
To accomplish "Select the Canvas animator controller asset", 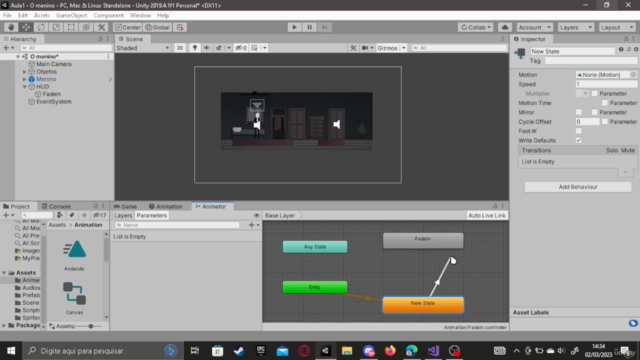I will pos(74,298).
